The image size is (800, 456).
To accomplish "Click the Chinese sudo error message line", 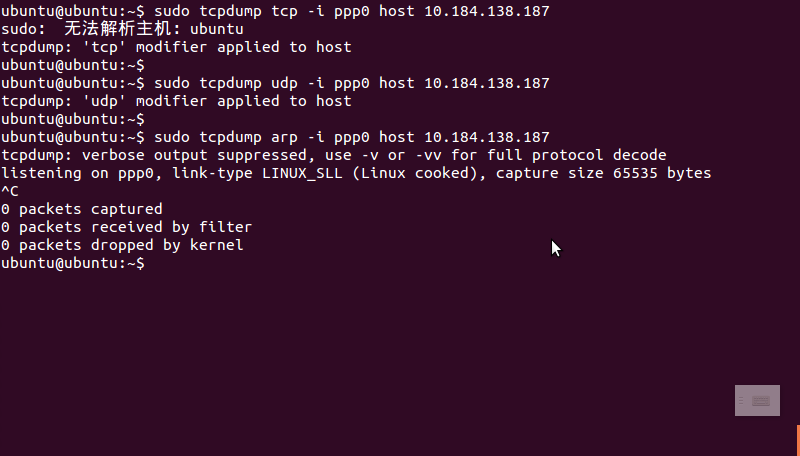I will [122, 29].
